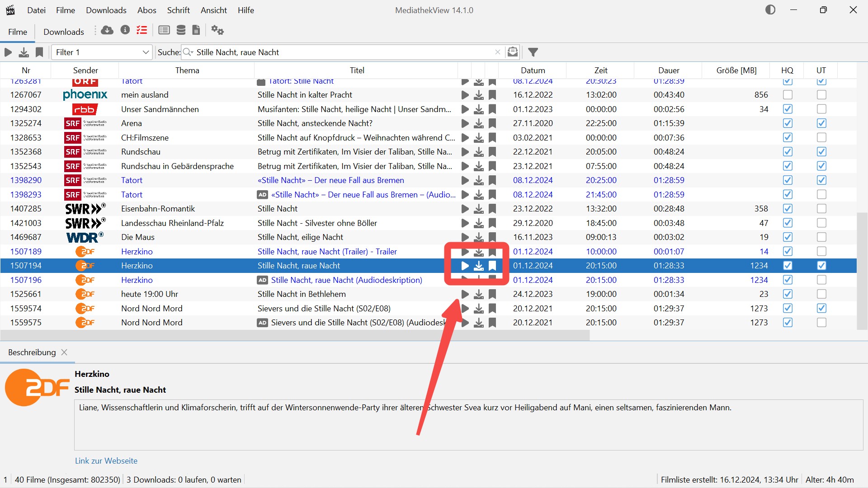Click the document page toolbar icon

point(196,30)
